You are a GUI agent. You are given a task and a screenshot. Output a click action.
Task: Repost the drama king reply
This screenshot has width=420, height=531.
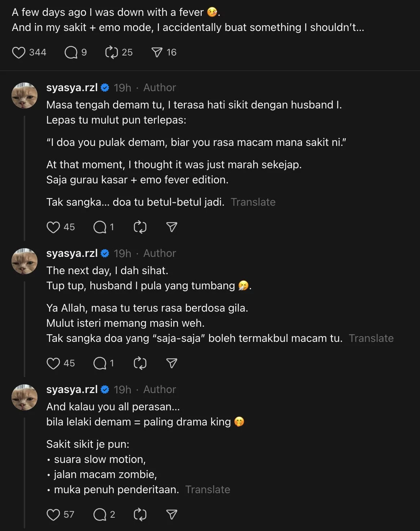(x=140, y=514)
